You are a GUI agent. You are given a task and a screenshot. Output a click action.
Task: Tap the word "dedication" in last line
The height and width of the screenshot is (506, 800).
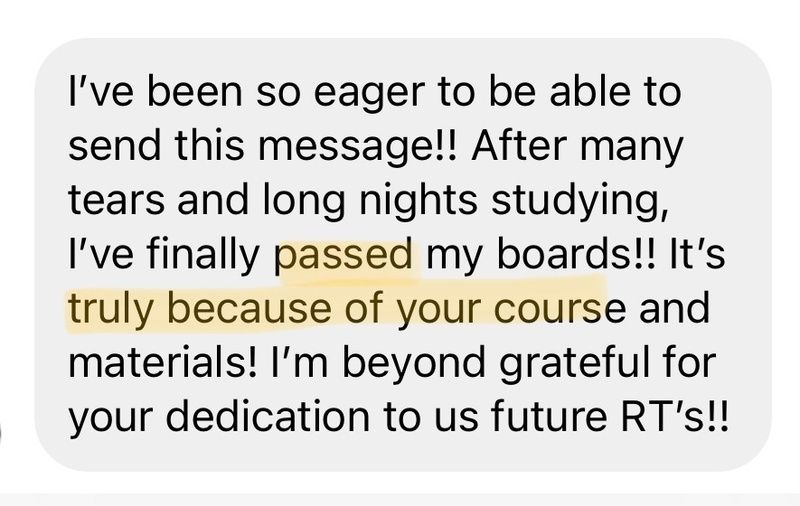click(x=268, y=416)
